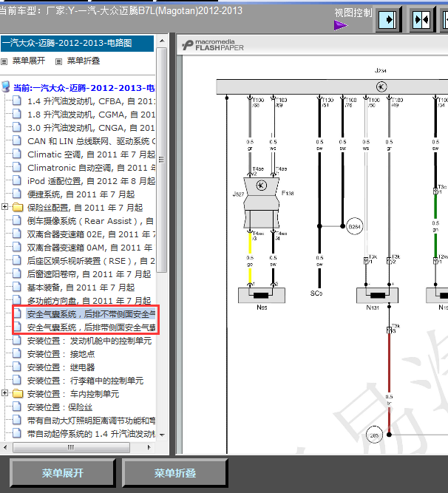
Task: Click the horizontal scrollbar left arrow
Action: pyautogui.click(x=5, y=447)
